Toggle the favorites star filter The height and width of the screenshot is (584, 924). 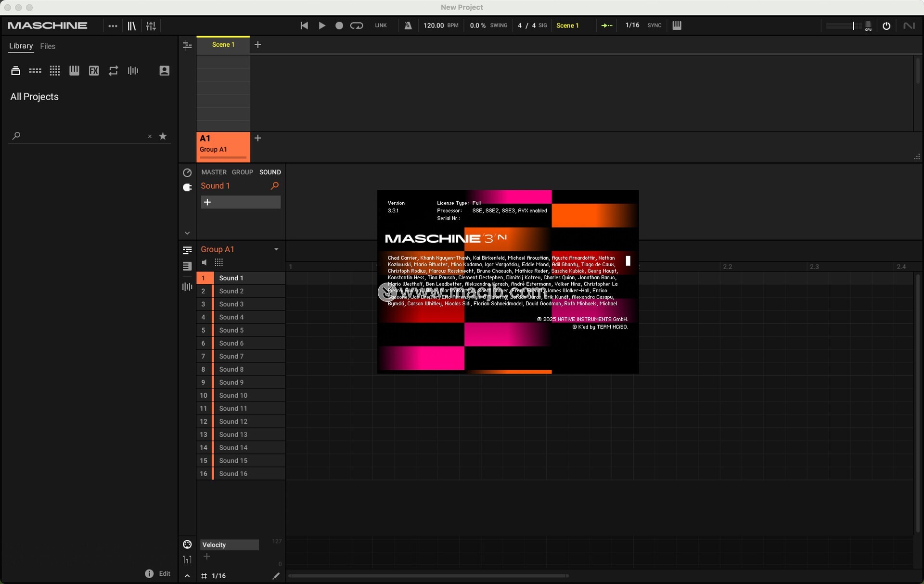point(163,136)
